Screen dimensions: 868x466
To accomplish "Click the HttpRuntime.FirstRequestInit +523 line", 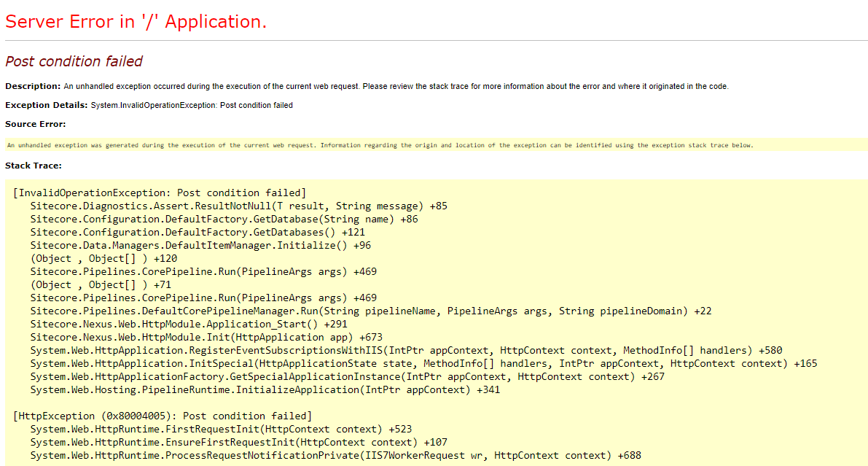I will pos(221,430).
